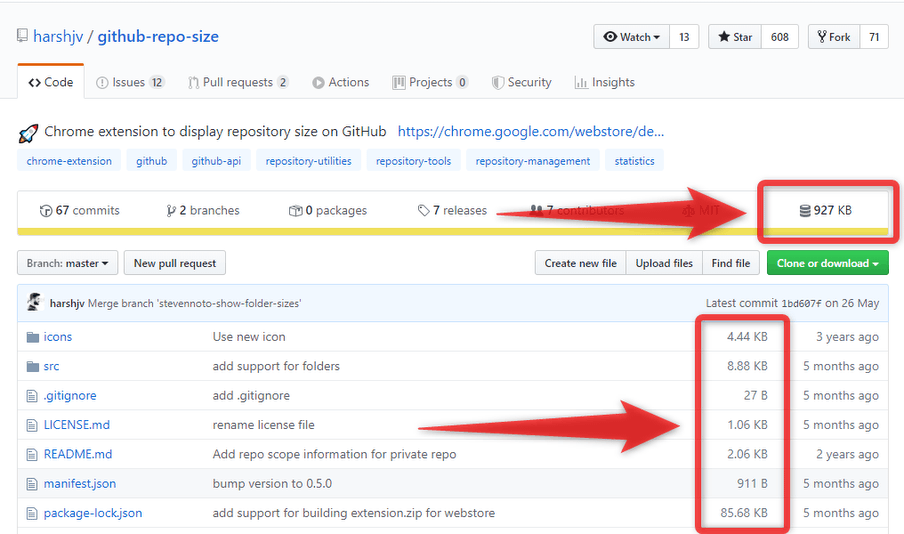Click the LICENSE.md file icon
Viewport: 904px width, 534px height.
pyautogui.click(x=32, y=426)
